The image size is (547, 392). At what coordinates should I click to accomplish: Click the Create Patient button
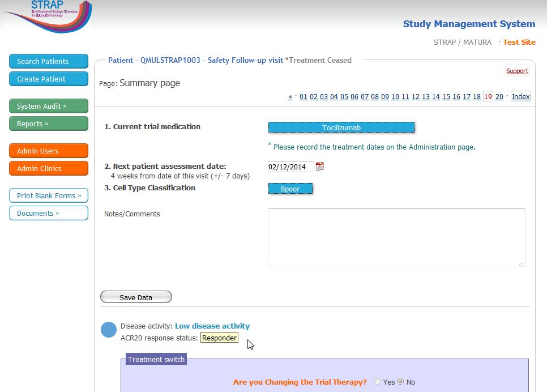[x=49, y=79]
